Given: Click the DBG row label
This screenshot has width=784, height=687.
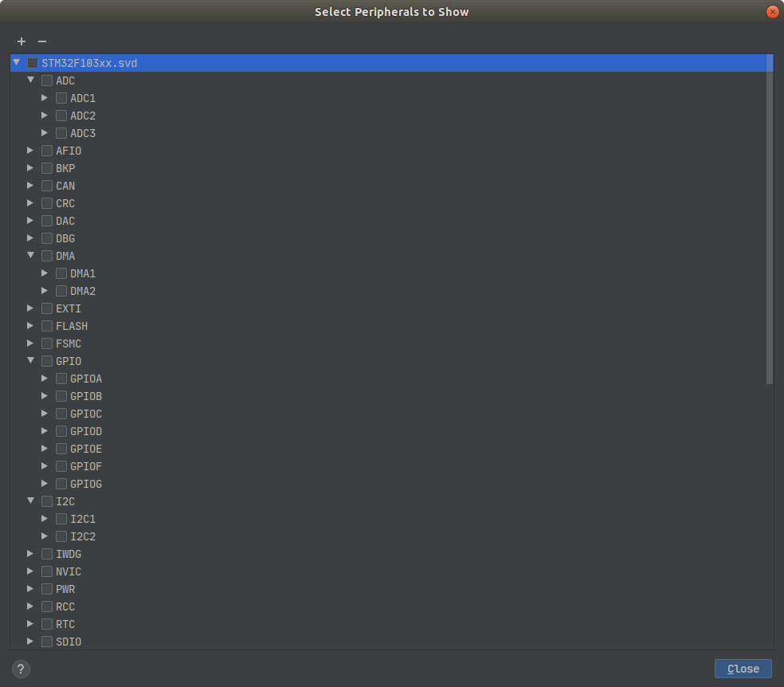Looking at the screenshot, I should coord(65,238).
